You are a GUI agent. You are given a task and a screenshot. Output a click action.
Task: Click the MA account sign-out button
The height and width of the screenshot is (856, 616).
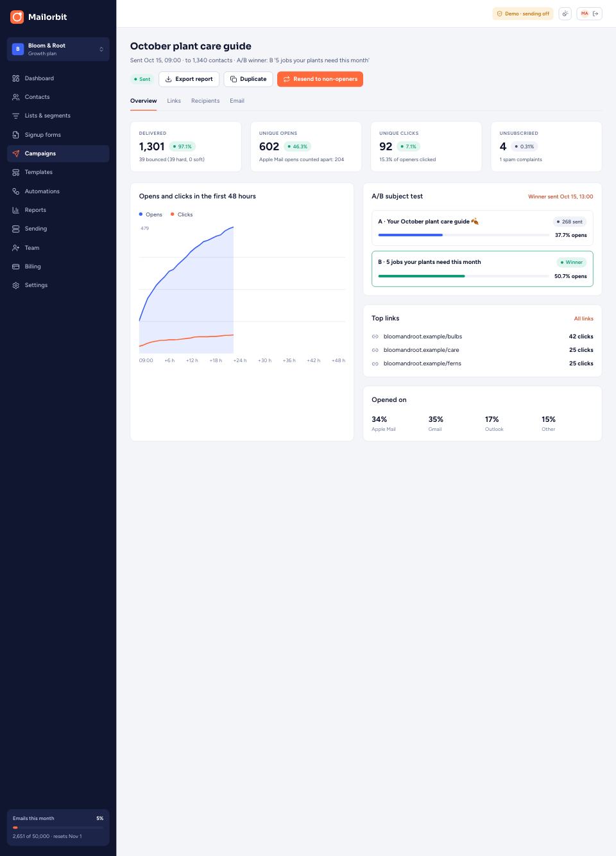[589, 13]
